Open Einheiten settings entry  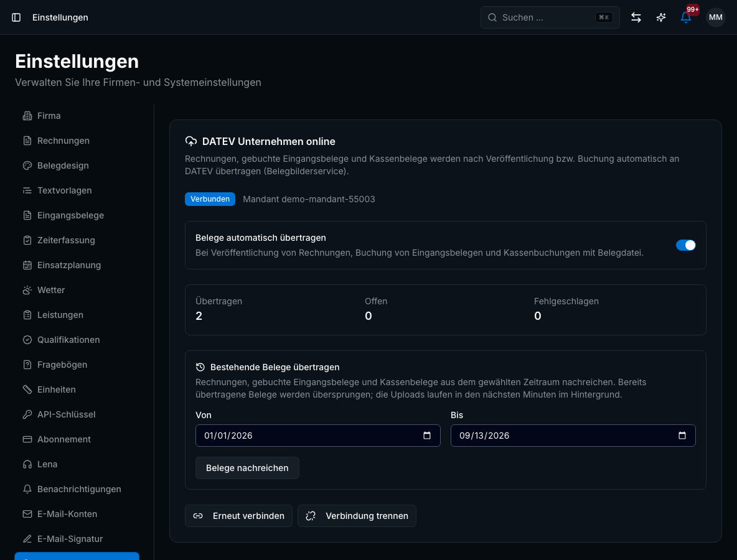[x=77, y=390]
